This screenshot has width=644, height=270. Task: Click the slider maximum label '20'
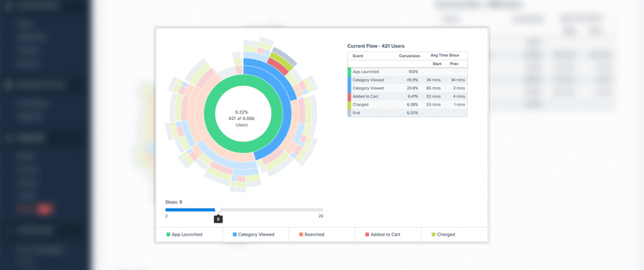[321, 216]
